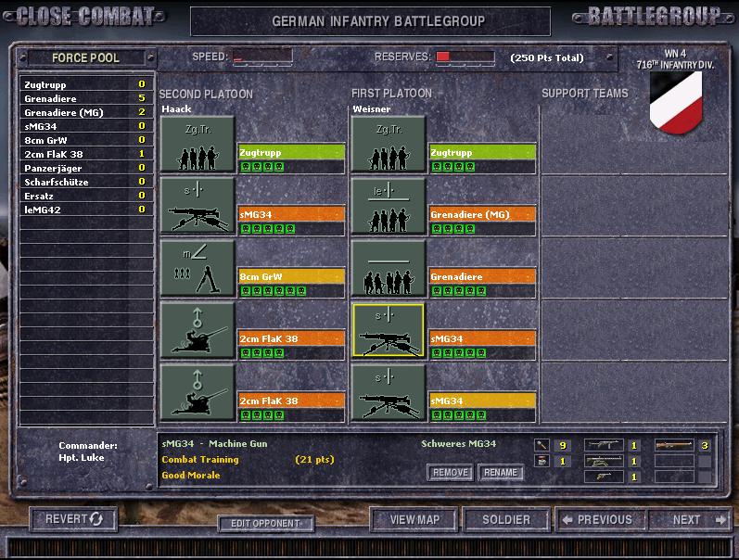Select First Platoon Zugtrupp unit icon
739x560 pixels.
tap(389, 145)
